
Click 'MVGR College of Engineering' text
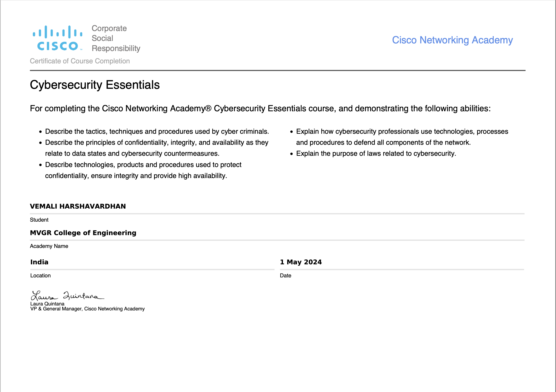coord(83,233)
